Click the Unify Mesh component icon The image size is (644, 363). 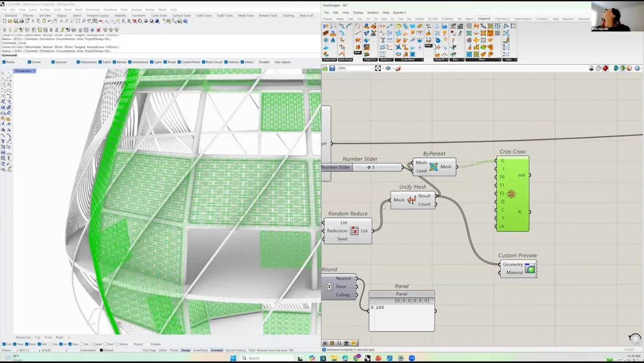[x=411, y=200]
